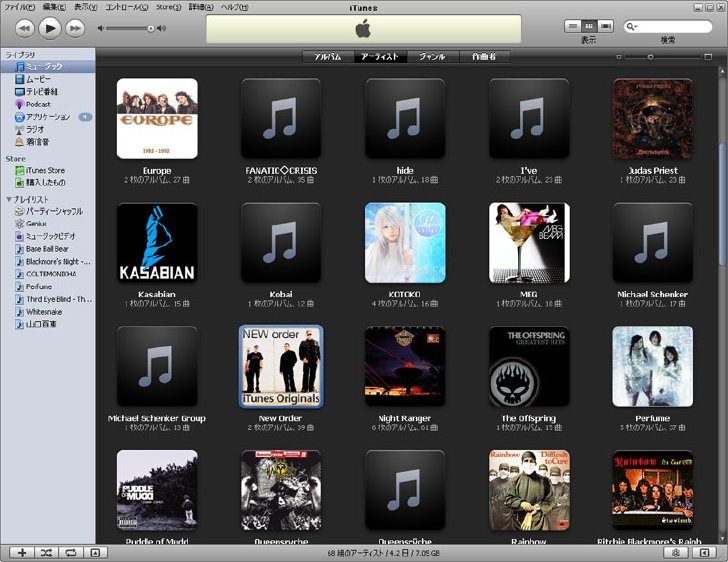Click the Next track fast-forward button
The height and width of the screenshot is (562, 728).
pos(75,28)
